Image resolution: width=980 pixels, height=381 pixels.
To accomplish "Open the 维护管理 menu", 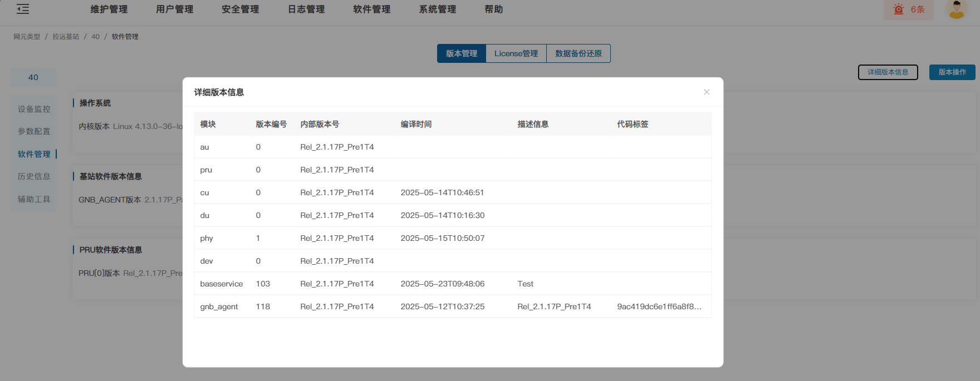I will [109, 9].
